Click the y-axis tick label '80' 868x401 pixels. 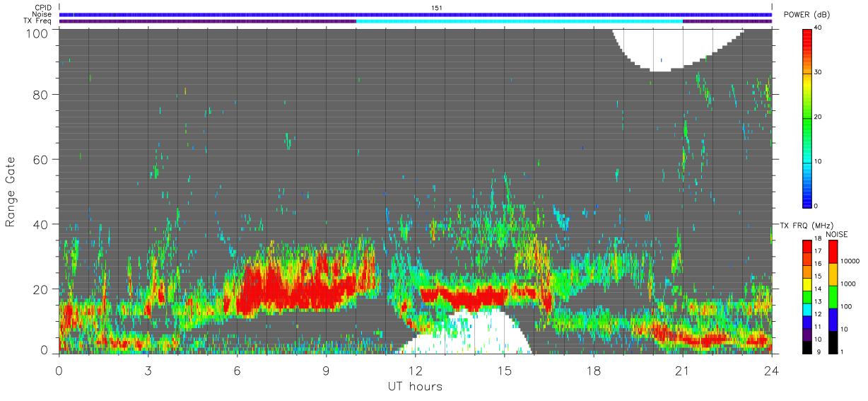(x=40, y=94)
